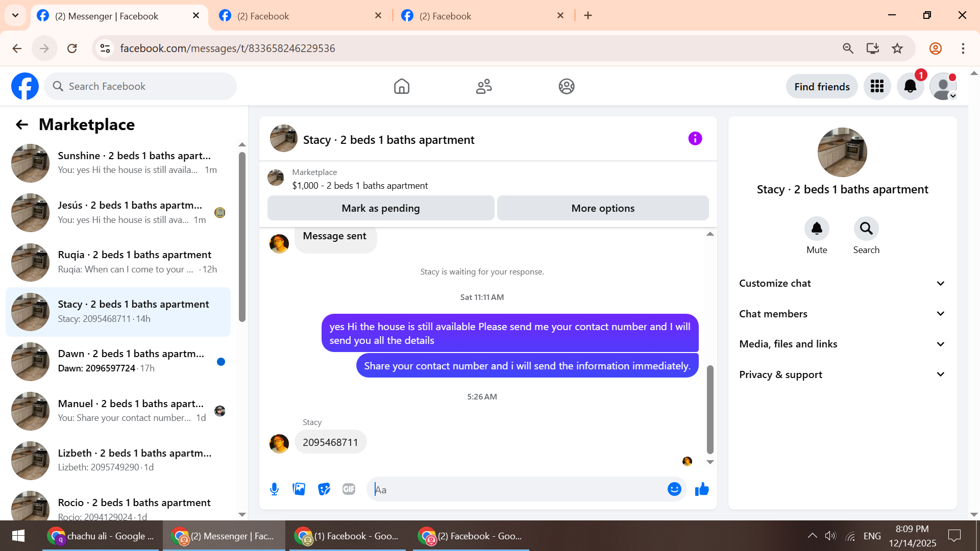
Task: Attach a file using the photo icon
Action: 299,489
